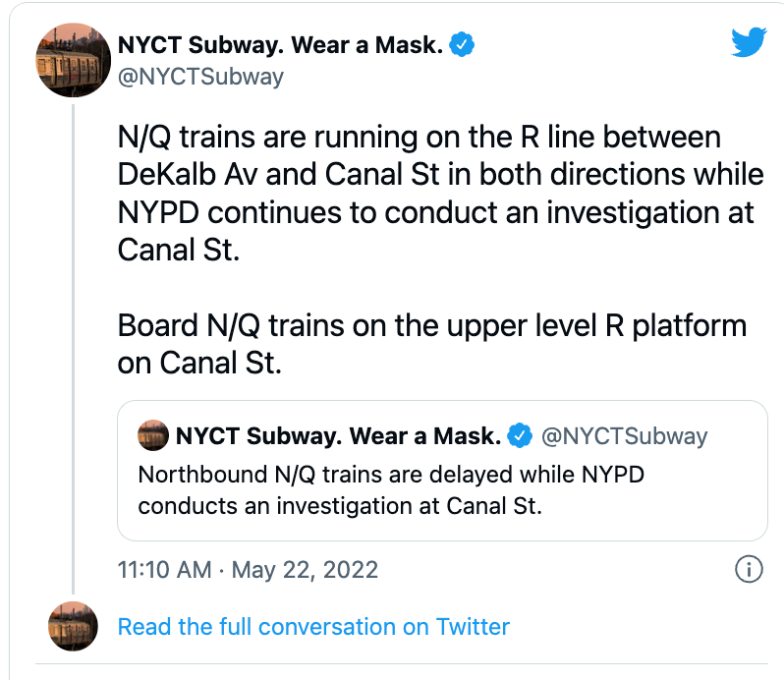Click the verified badge beside the main account name
Screen dimensions: 784x680
[463, 44]
